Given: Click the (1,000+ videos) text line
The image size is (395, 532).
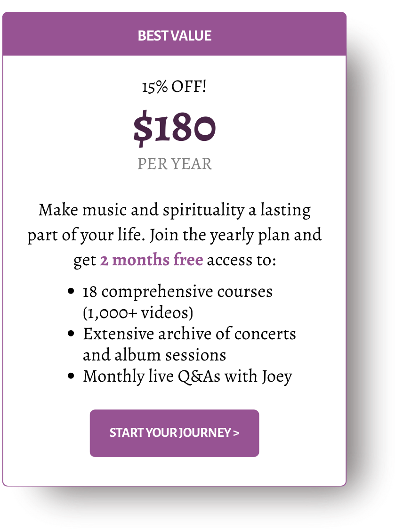Looking at the screenshot, I should point(138,312).
